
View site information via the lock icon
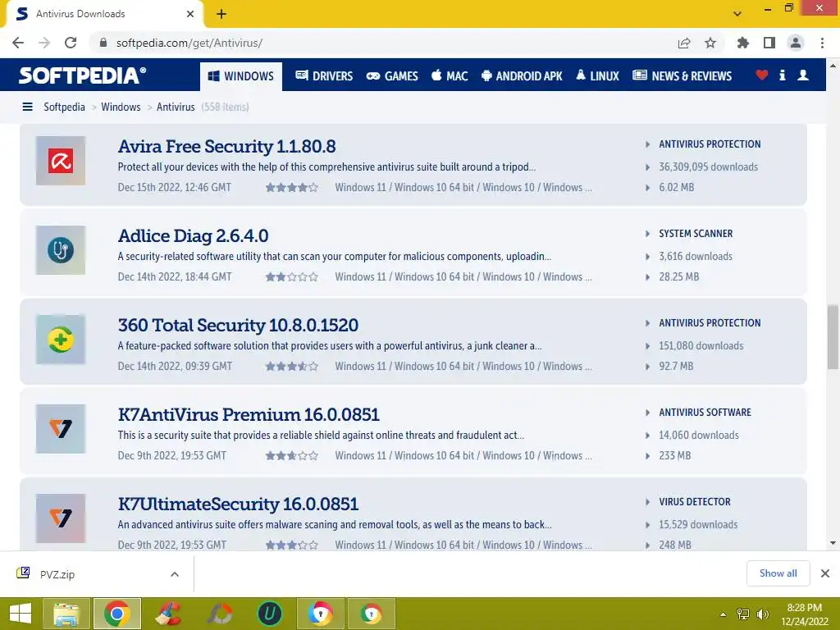coord(103,43)
